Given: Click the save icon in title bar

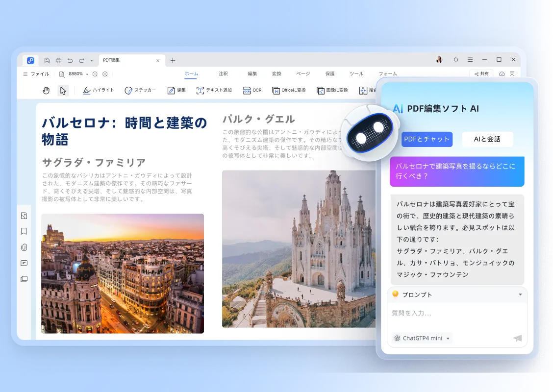Looking at the screenshot, I should 47,61.
